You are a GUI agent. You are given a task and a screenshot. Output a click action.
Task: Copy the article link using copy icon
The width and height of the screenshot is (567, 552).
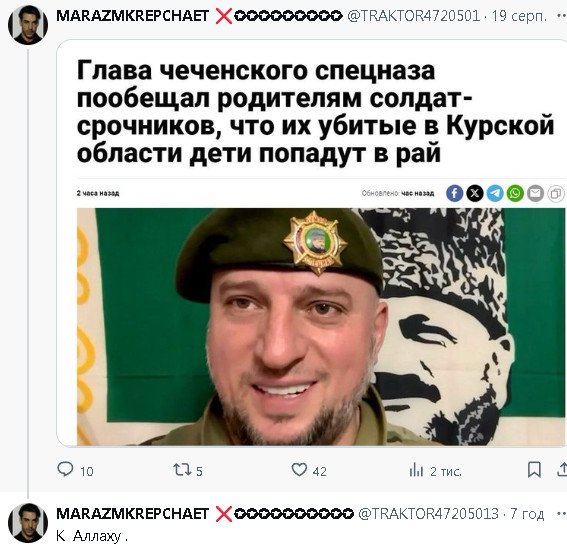tap(556, 193)
